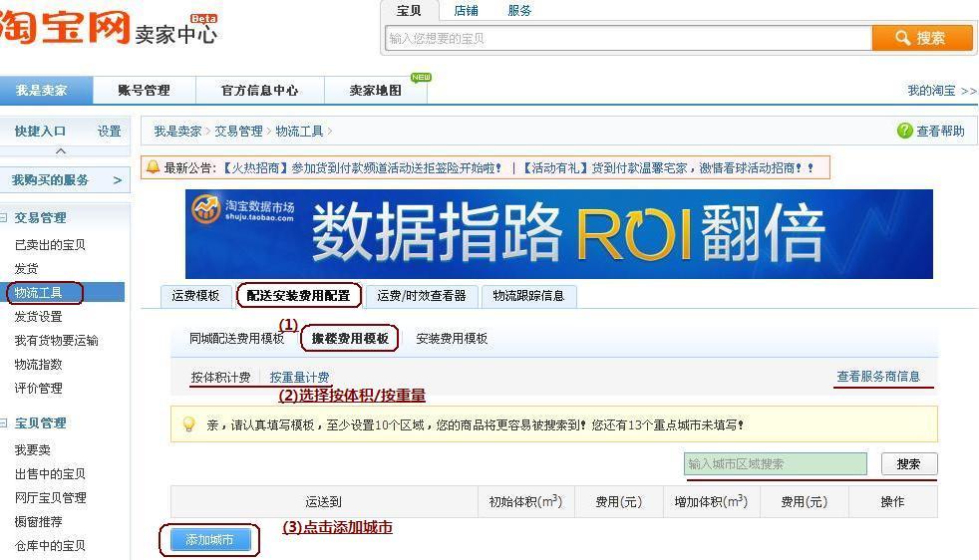Collapse the 宝贝管理 section
The height and width of the screenshot is (560, 979).
click(4, 423)
